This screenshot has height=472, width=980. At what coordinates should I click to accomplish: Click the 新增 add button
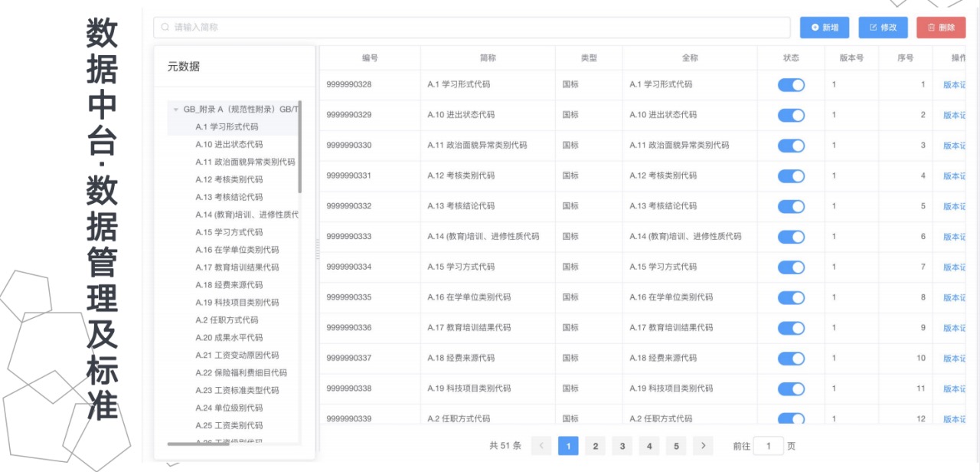pos(824,28)
